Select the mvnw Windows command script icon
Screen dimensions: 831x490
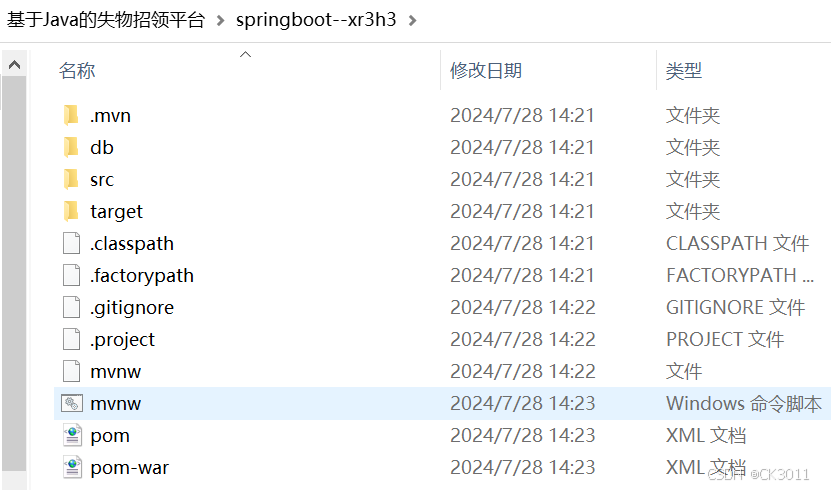72,403
